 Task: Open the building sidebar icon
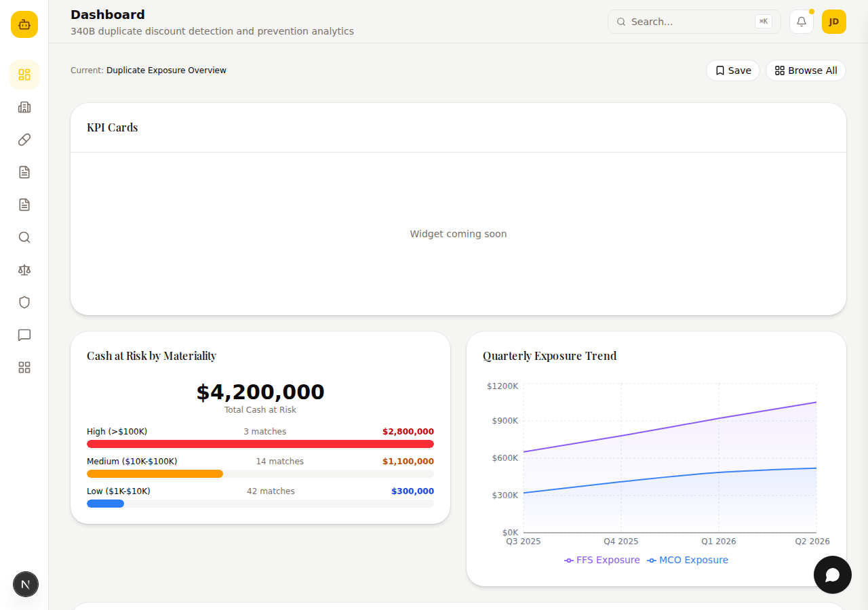(24, 107)
